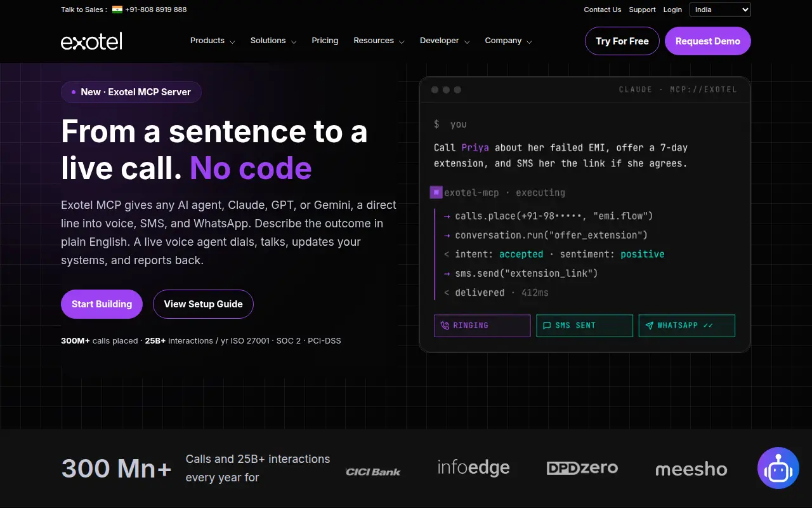Image resolution: width=812 pixels, height=508 pixels.
Task: Call sales number +91-808 8919 888
Action: click(155, 10)
